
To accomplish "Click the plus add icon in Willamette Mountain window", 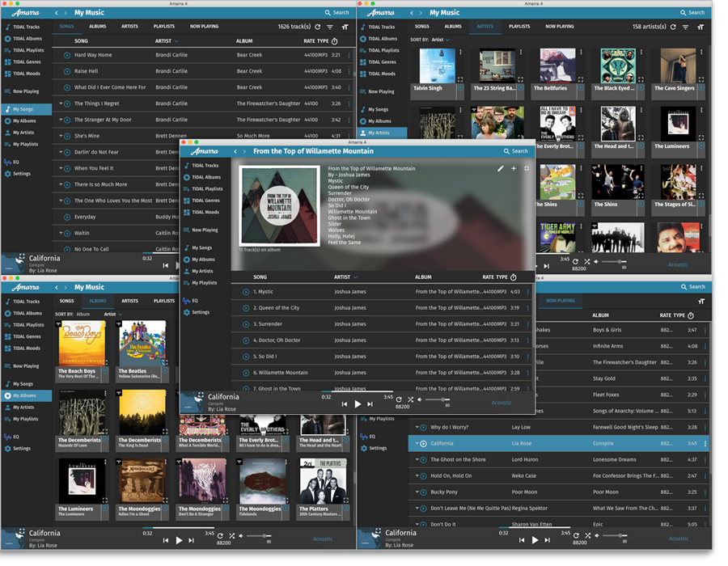I will pos(514,169).
